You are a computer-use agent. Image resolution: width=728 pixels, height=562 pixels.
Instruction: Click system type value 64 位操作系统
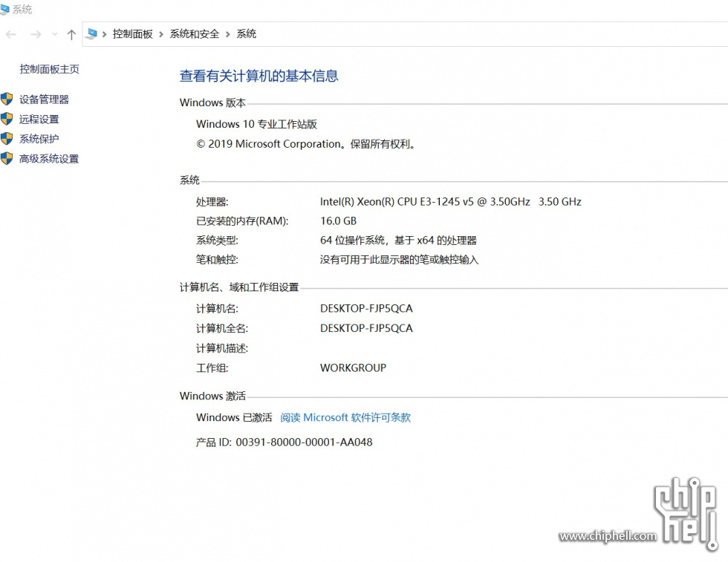tap(398, 241)
